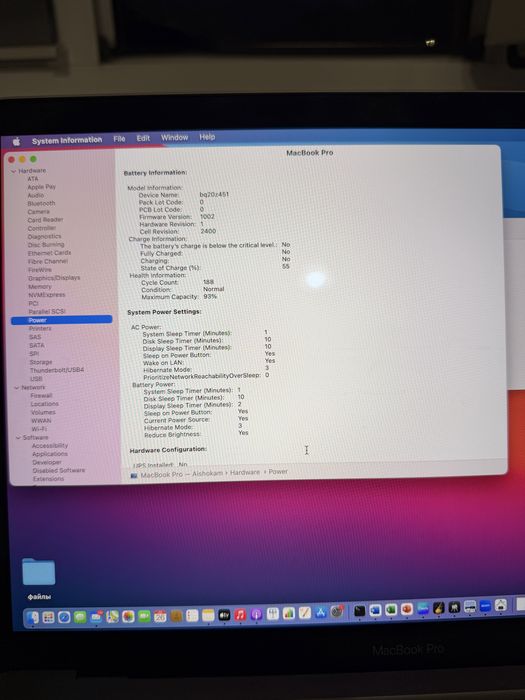
Task: Open Numbers from the Dock
Action: 289,613
